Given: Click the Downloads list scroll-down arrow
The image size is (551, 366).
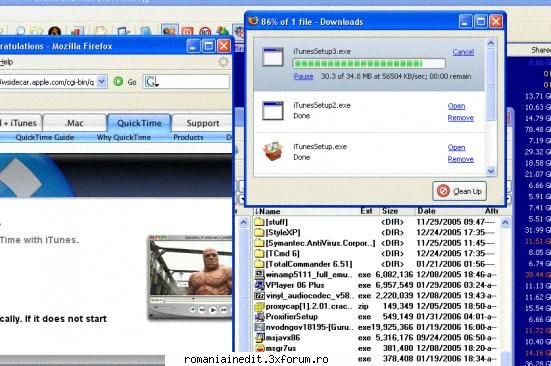Looking at the screenshot, I should pyautogui.click(x=491, y=171).
